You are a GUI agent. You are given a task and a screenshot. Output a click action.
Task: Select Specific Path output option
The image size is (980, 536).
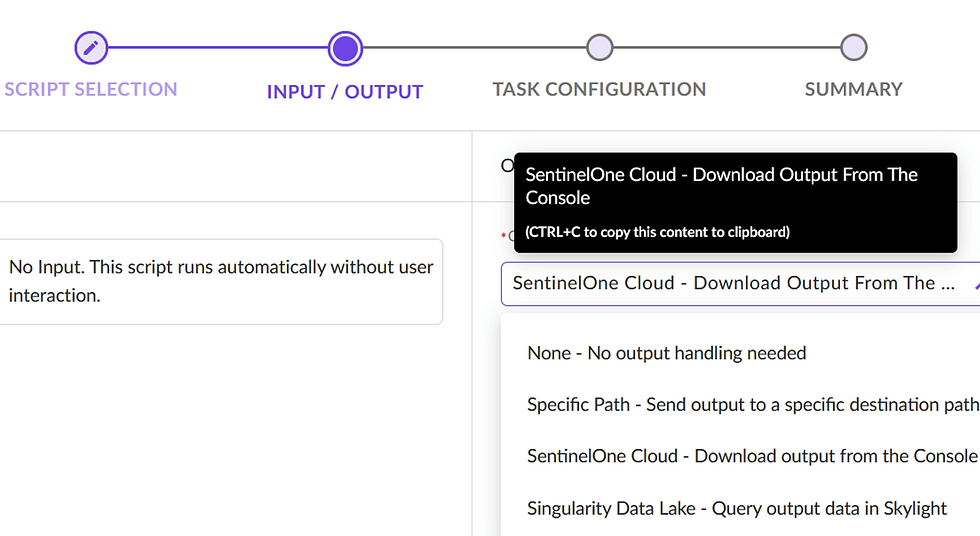752,405
